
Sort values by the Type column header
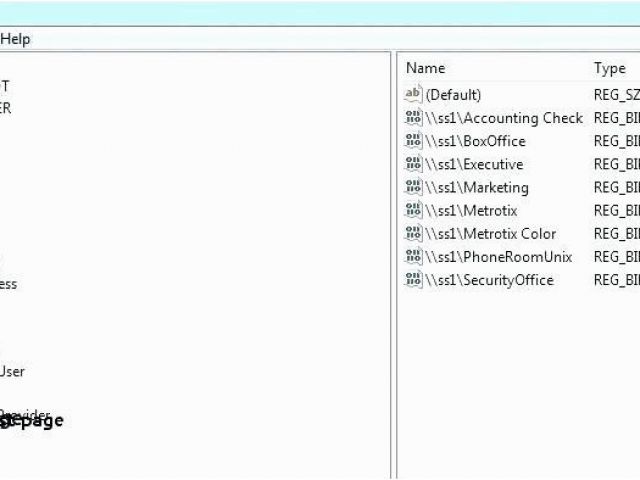click(609, 68)
